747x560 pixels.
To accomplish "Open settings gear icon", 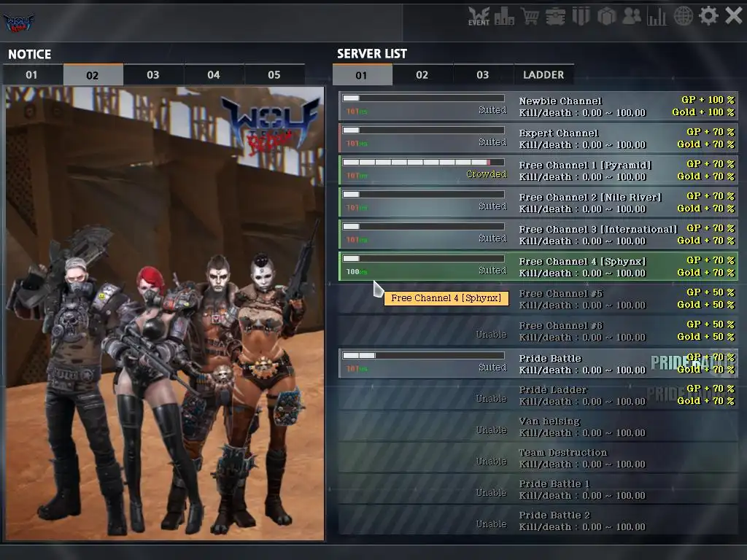I will coord(708,16).
